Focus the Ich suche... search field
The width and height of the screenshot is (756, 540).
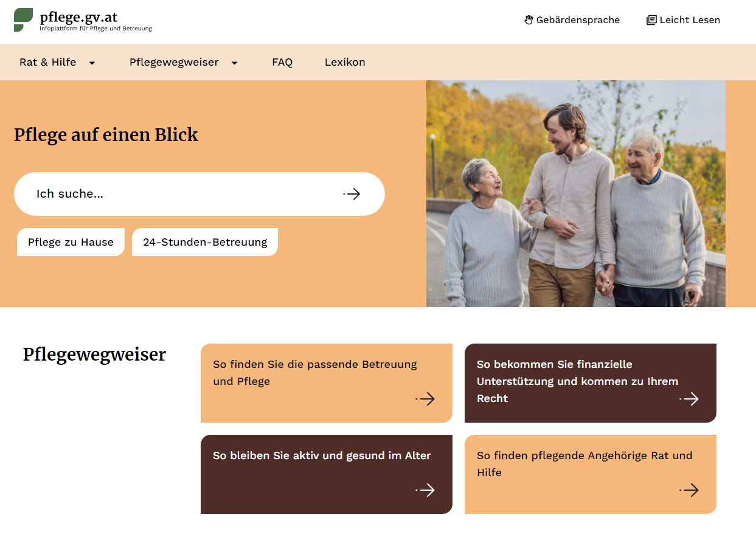(x=182, y=194)
